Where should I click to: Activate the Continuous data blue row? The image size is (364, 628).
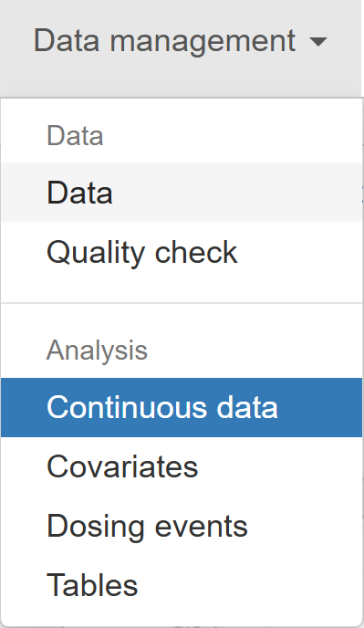tap(182, 407)
